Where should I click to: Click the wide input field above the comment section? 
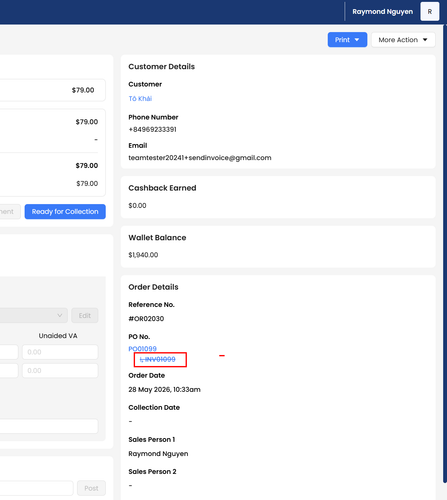click(x=49, y=426)
